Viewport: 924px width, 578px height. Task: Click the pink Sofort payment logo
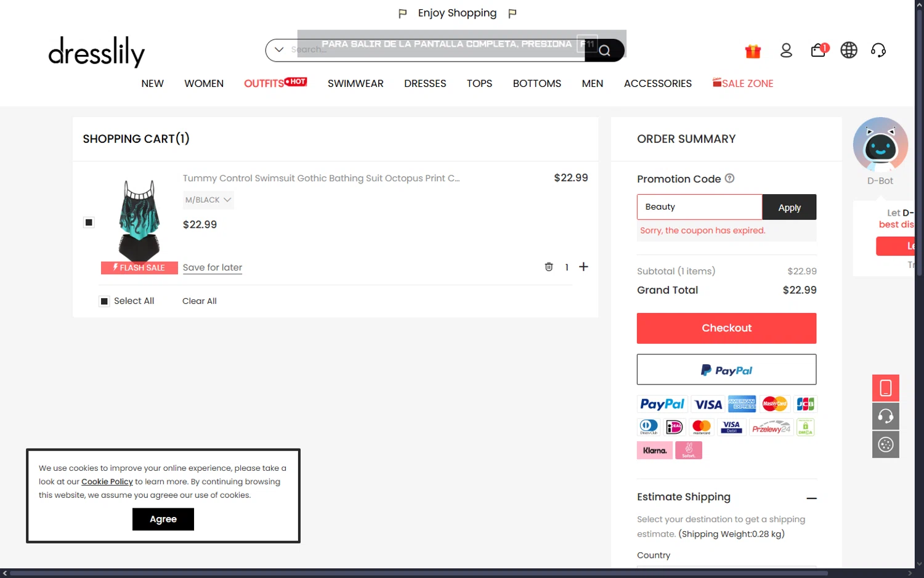tap(689, 450)
